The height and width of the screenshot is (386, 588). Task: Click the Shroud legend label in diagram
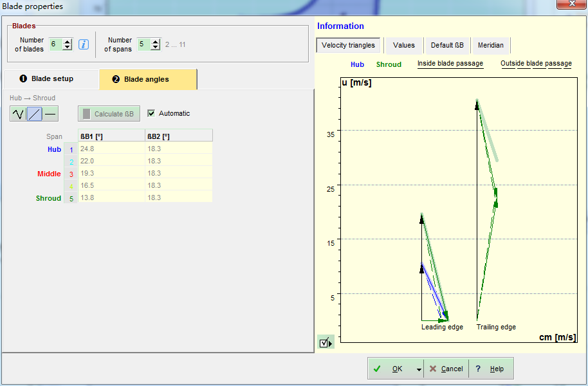[x=389, y=64]
